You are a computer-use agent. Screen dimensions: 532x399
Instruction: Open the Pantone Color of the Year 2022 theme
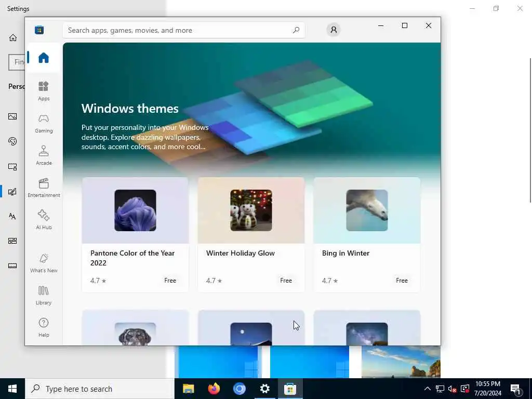(x=135, y=234)
